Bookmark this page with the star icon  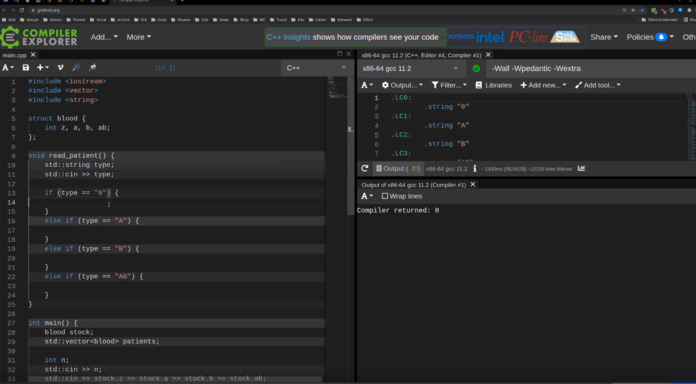click(642, 10)
